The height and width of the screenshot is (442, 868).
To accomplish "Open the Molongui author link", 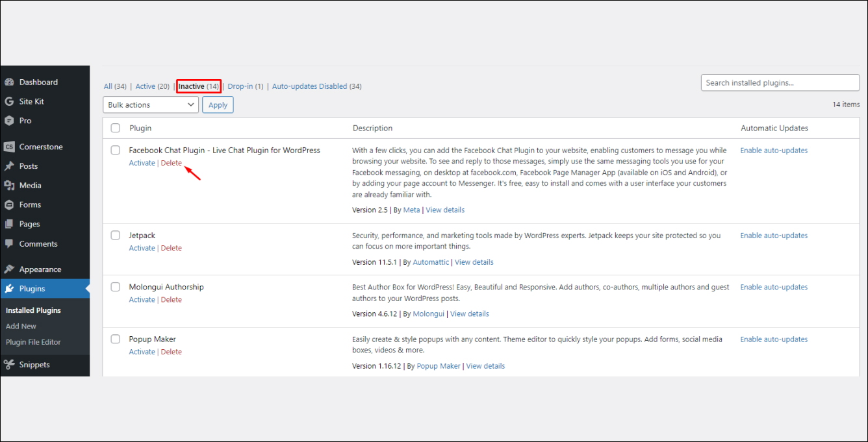I will 429,314.
